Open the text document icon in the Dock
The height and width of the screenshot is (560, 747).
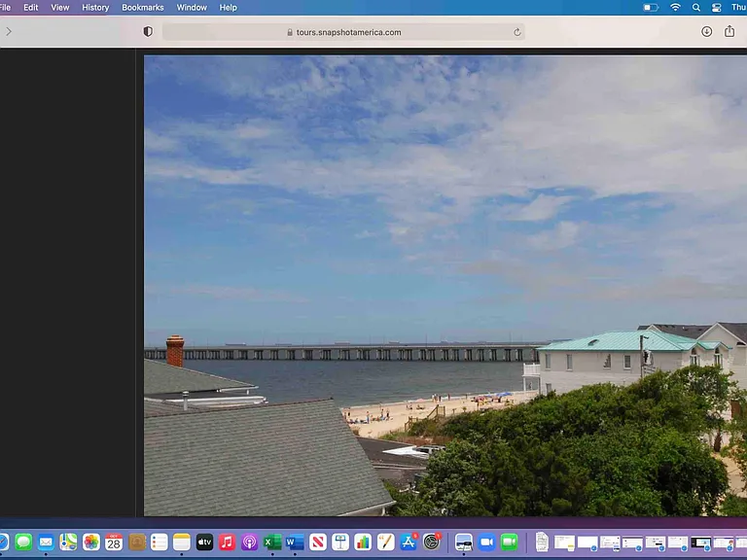click(x=542, y=542)
